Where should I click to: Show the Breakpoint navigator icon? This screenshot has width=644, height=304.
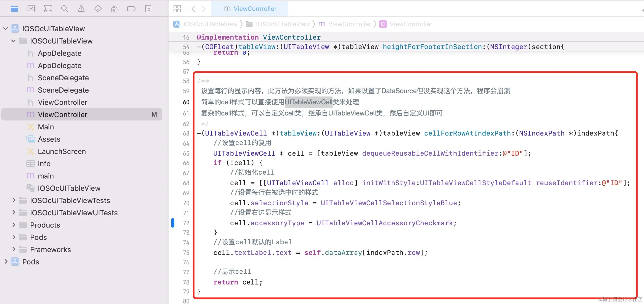point(131,9)
